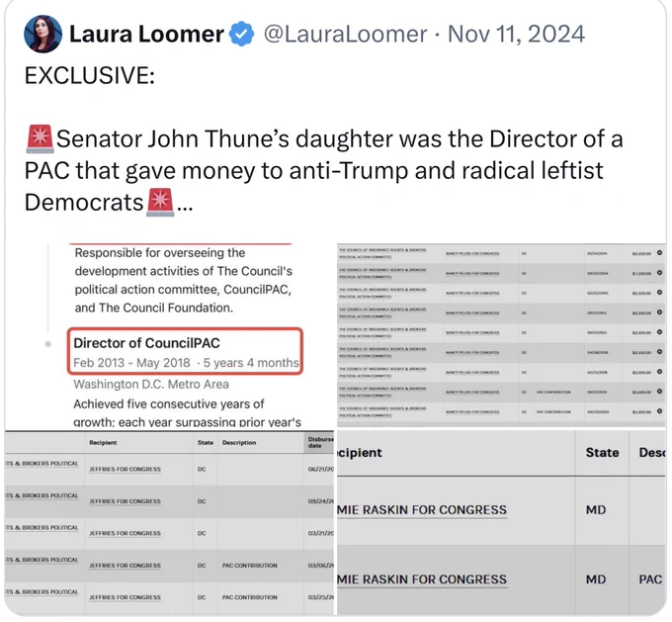Expand the topmost Pelosi row plus icon

pyautogui.click(x=659, y=253)
